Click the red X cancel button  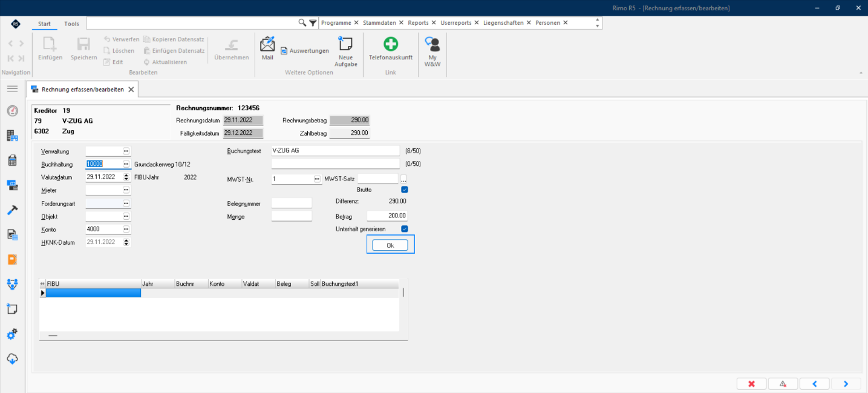[752, 384]
